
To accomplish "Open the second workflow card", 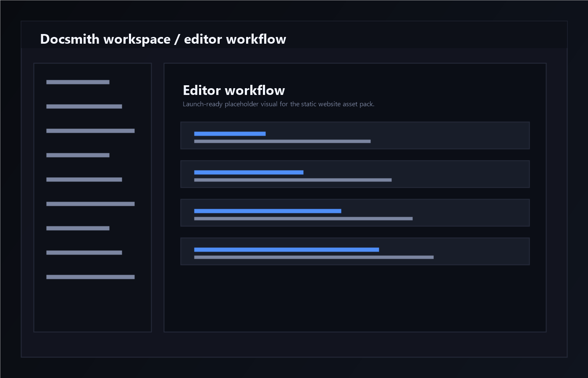I will pos(355,174).
